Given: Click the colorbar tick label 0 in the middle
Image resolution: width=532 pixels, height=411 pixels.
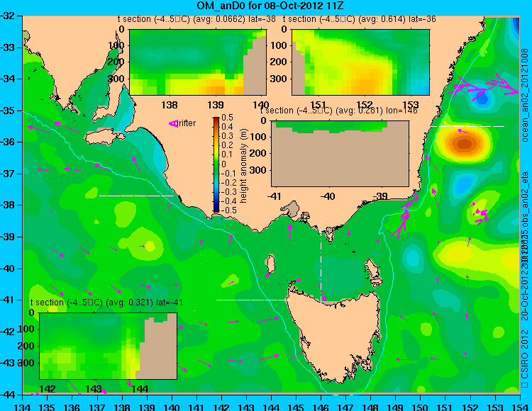Looking at the screenshot, I should tap(224, 164).
